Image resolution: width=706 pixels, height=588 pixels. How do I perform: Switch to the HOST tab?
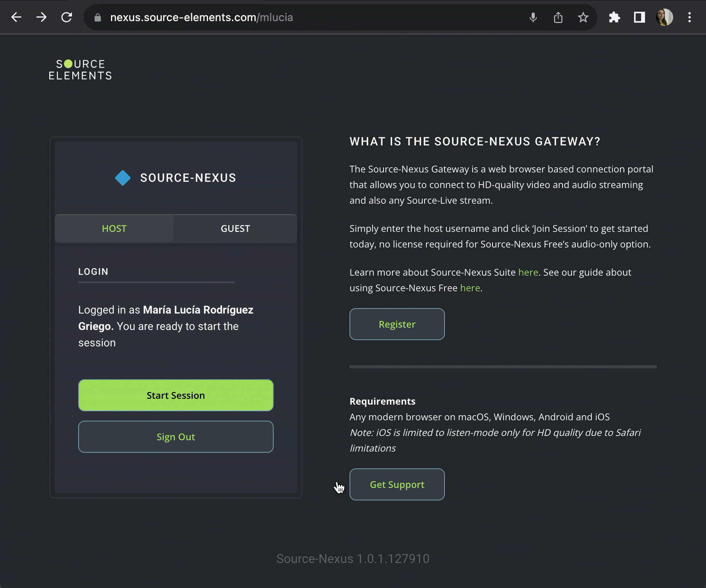click(114, 229)
